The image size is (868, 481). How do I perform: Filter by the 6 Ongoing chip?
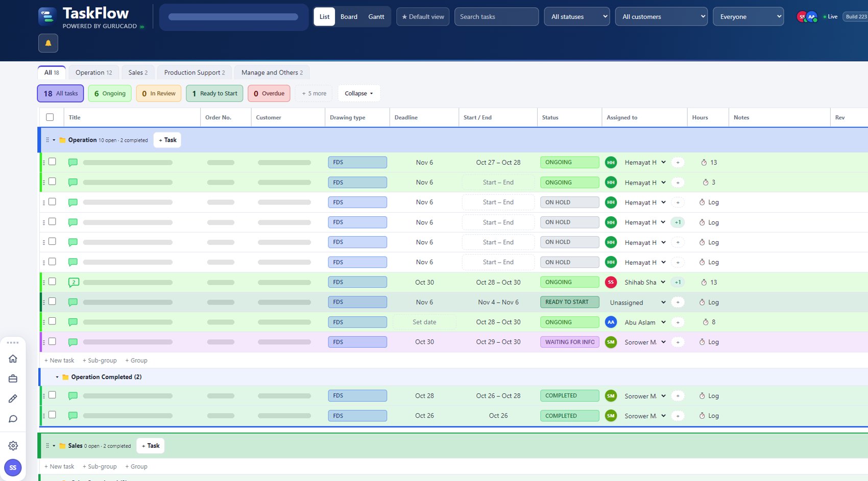110,93
